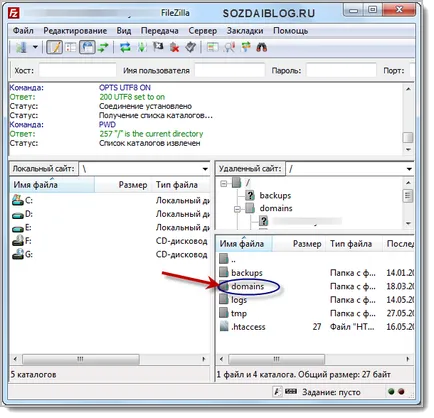Toggle the message log display
Screen dimensions: 434x418
tap(54, 48)
